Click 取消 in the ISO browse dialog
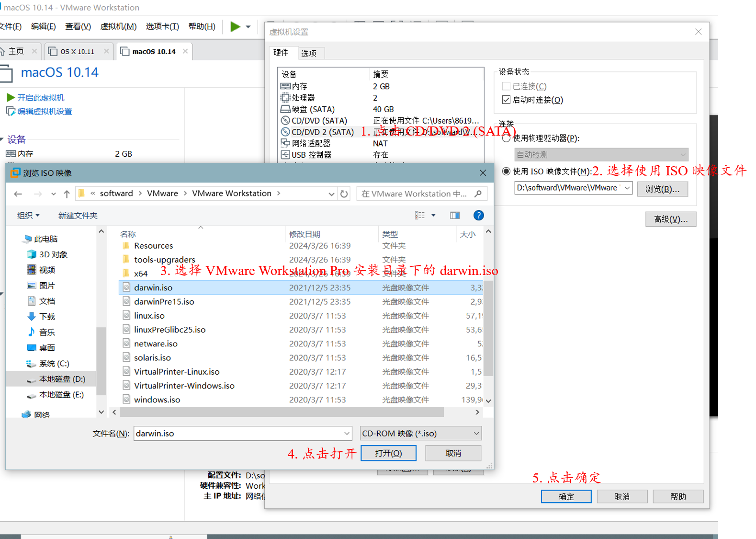 tap(453, 453)
